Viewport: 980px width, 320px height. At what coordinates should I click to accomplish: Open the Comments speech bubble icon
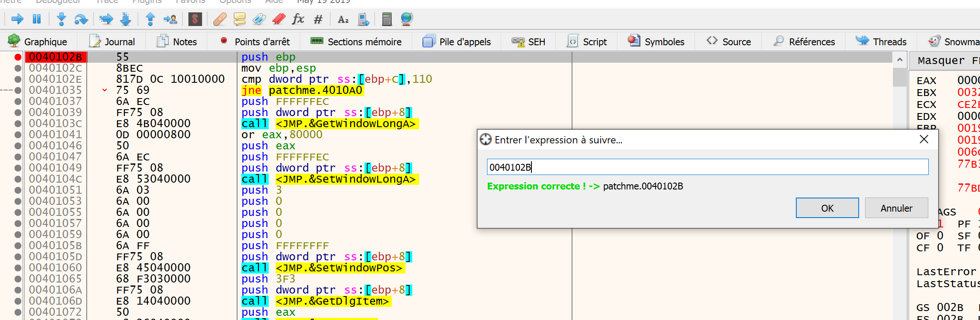[240, 19]
